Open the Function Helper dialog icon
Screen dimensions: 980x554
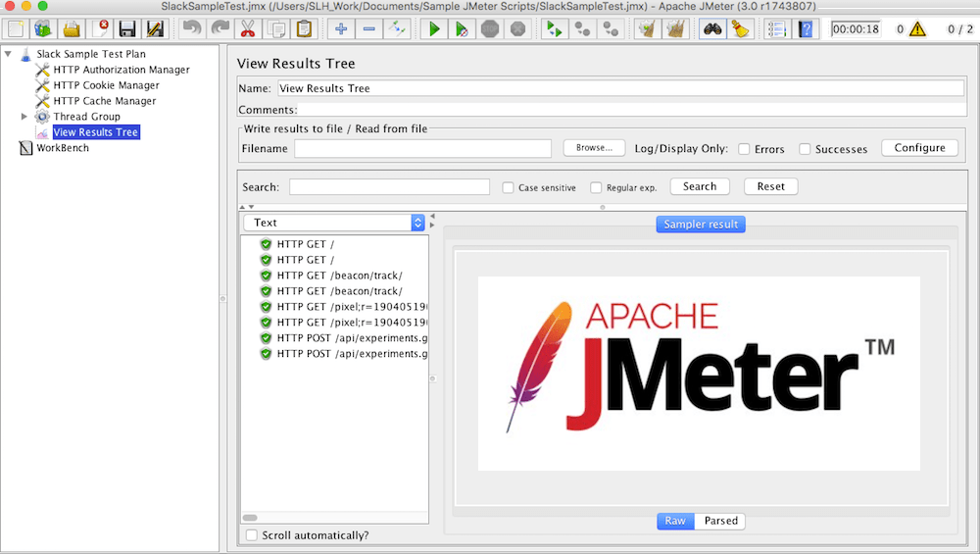pos(777,28)
